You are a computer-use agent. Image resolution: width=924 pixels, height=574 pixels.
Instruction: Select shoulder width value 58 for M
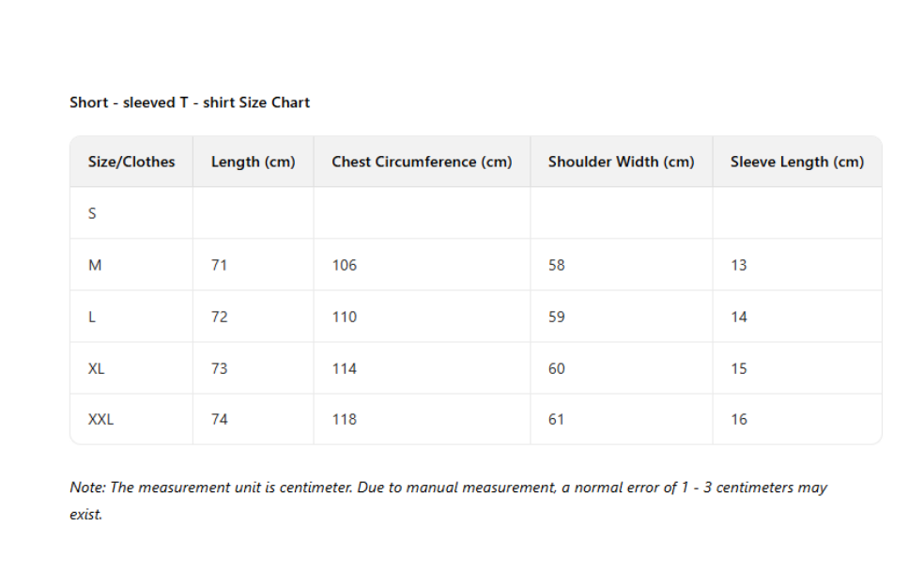(557, 265)
